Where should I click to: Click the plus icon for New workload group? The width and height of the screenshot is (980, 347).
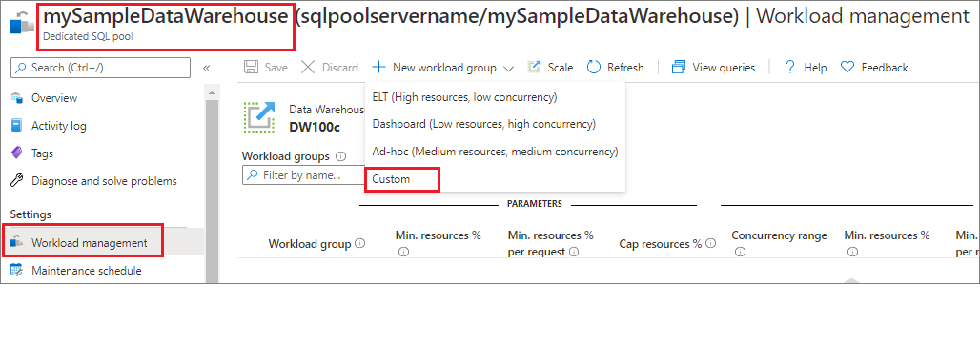click(x=378, y=68)
